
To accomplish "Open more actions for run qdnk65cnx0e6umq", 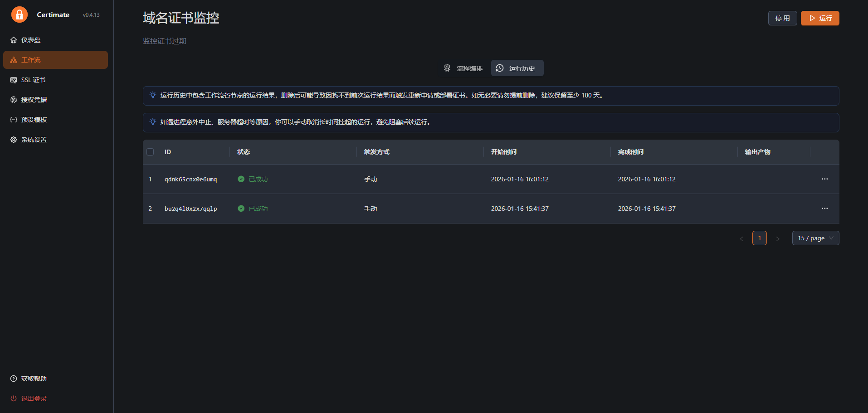I will pos(824,179).
